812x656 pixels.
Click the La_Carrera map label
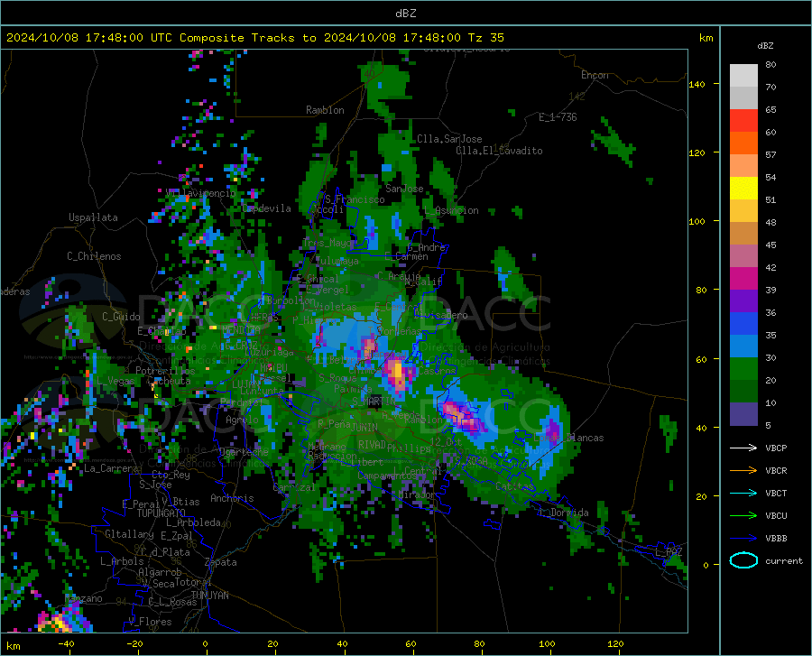point(111,468)
